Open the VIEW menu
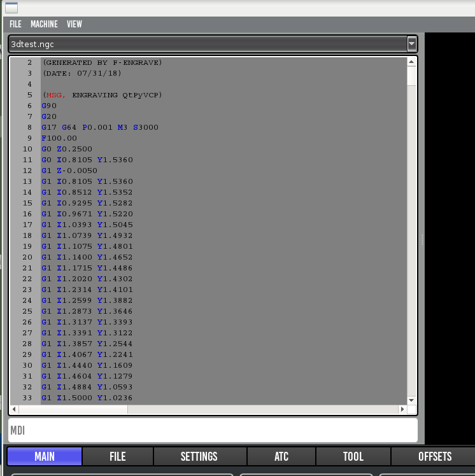This screenshot has width=475, height=476. tap(74, 24)
